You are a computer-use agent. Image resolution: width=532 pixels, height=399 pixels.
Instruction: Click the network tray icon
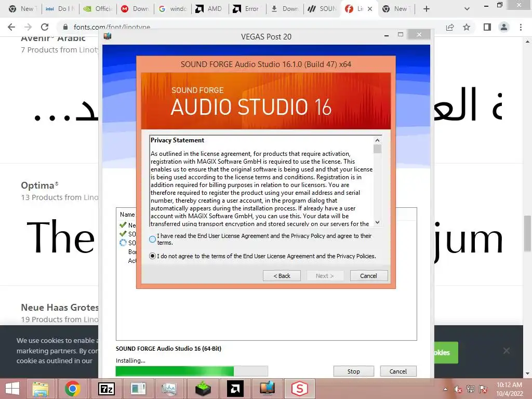point(471,389)
